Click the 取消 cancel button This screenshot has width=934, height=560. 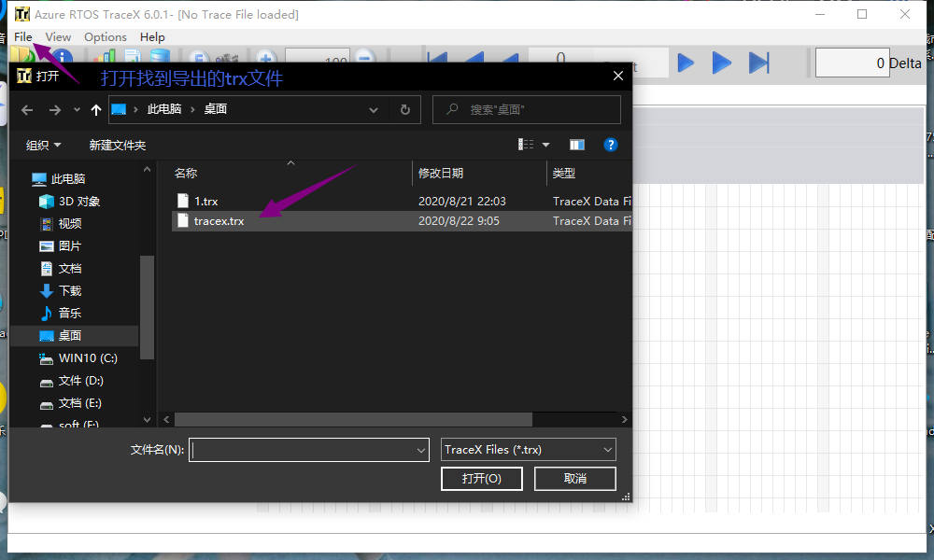point(574,479)
